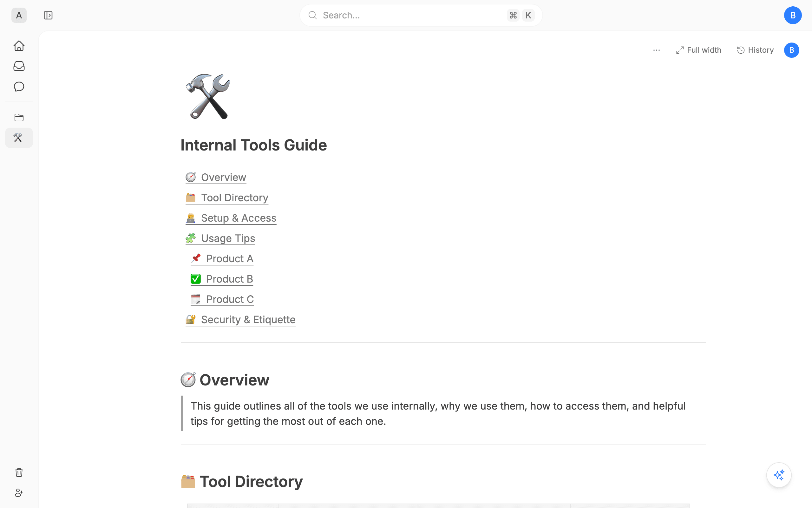This screenshot has width=812, height=508.
Task: Open the workspace 'A' switcher
Action: [19, 15]
